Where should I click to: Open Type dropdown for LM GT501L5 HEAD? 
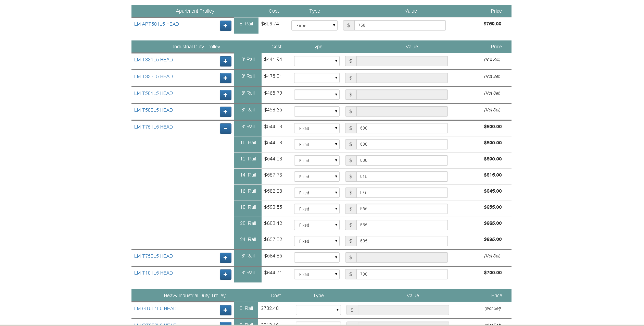318,310
